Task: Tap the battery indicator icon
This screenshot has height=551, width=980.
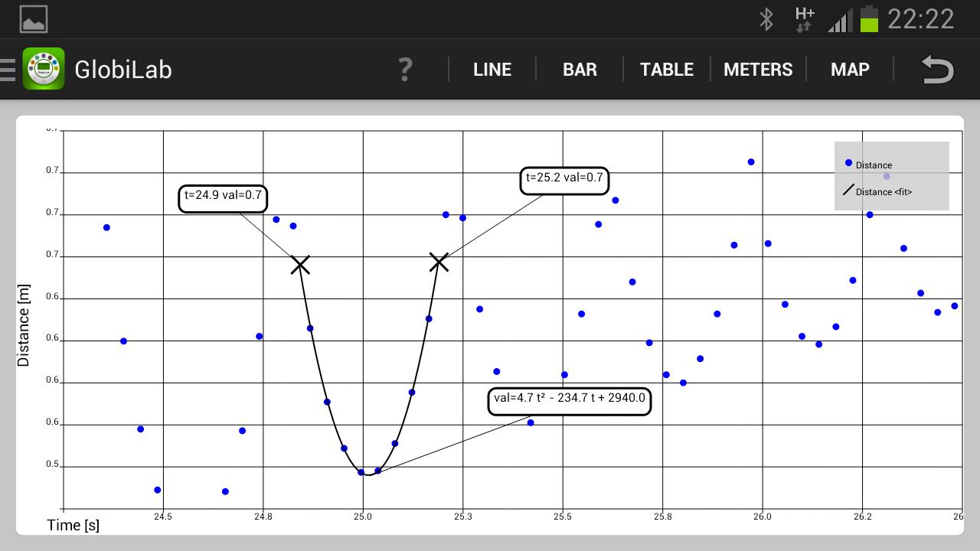Action: pyautogui.click(x=869, y=19)
